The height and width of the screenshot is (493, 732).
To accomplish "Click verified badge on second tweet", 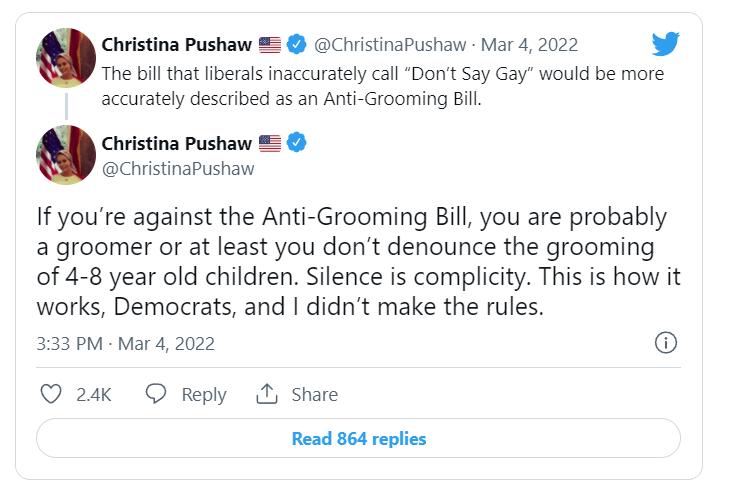I will 296,143.
